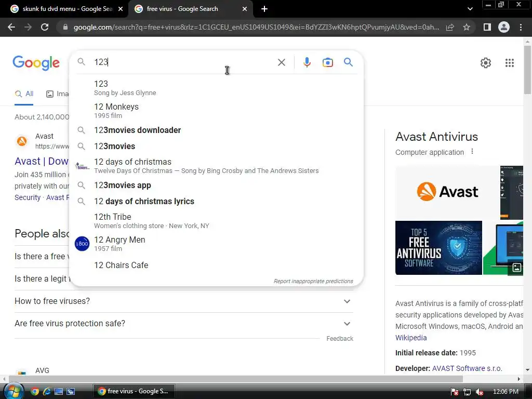Click the vertical scrollbar thumb
Viewport: 532px width, 399px height.
tap(527, 70)
